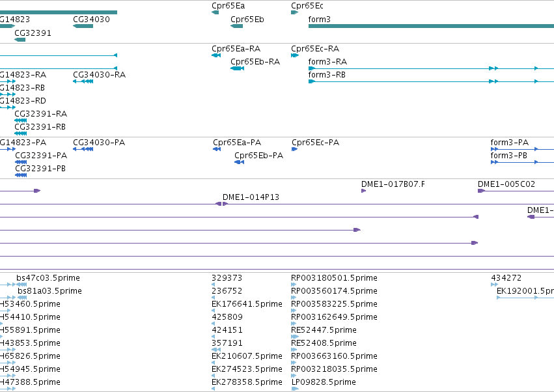Select the RP003583225.5prime EST label

click(334, 304)
